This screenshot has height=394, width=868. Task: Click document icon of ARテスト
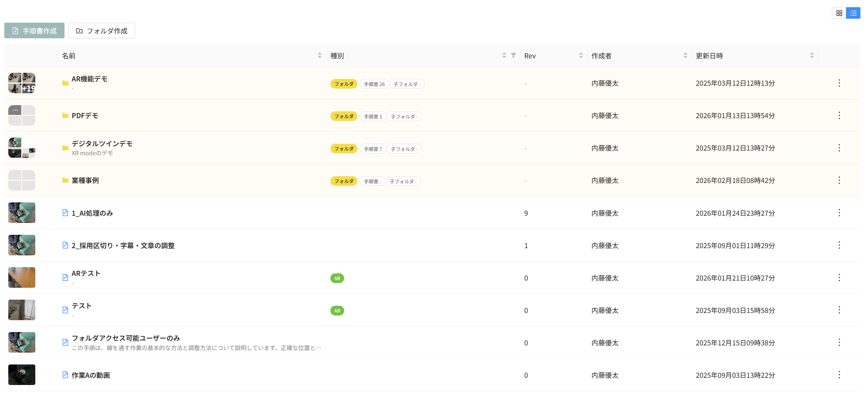coord(65,277)
